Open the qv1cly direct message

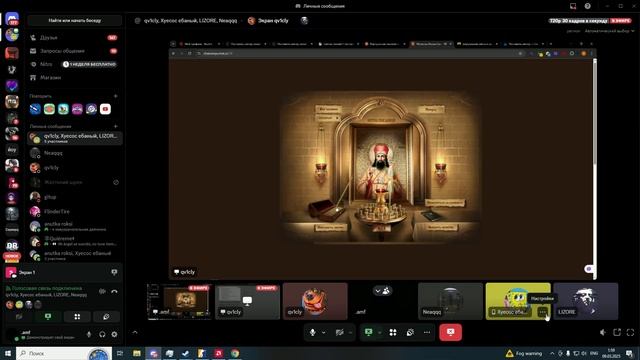point(75,168)
